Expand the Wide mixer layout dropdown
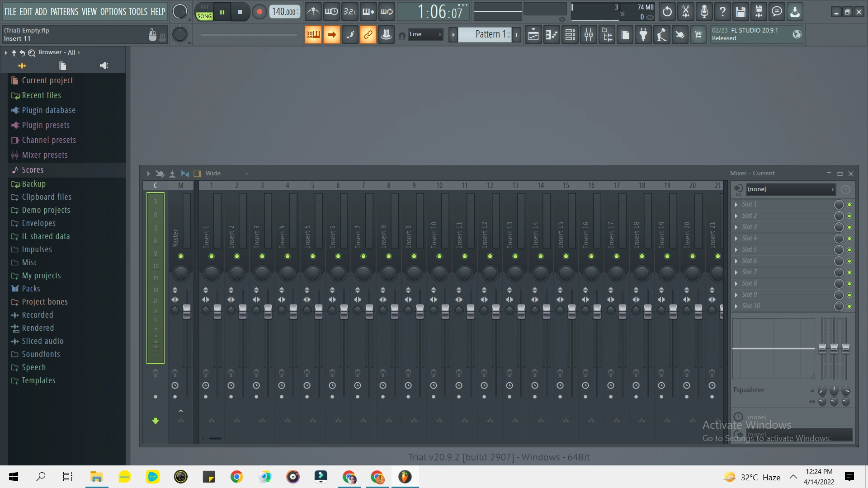 coord(213,173)
